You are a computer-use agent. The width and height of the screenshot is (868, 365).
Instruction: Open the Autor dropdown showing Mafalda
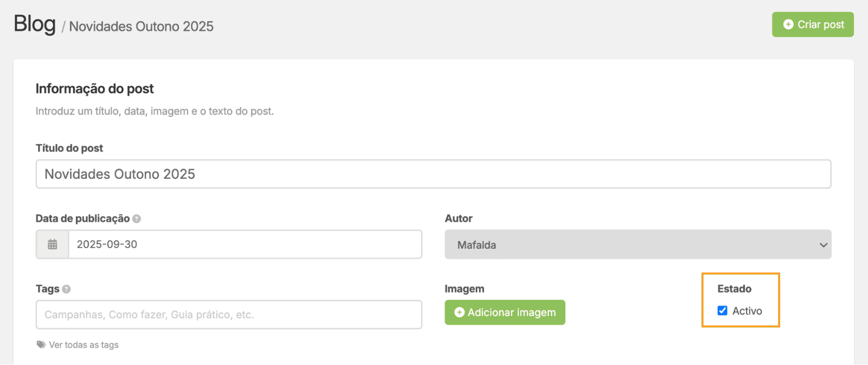[637, 245]
